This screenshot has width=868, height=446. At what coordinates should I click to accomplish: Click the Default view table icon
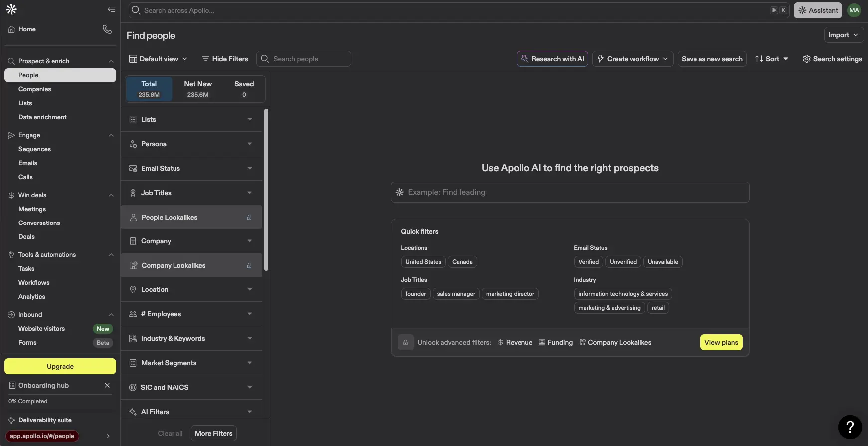tap(133, 59)
